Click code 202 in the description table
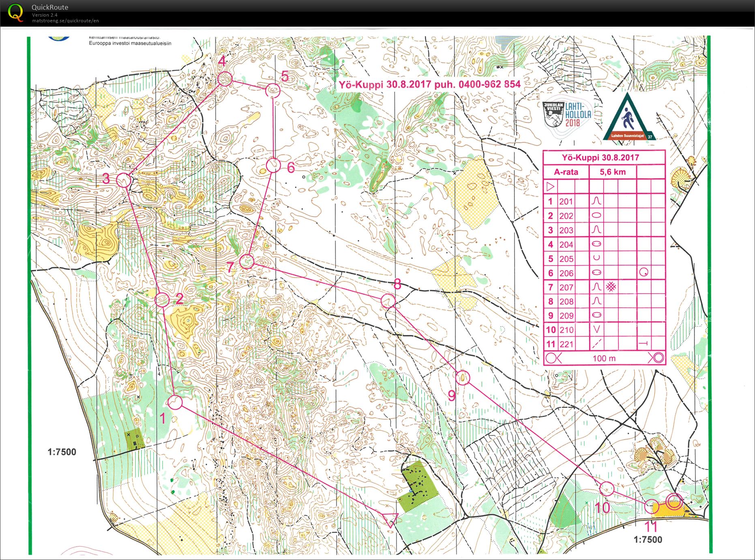 (566, 216)
